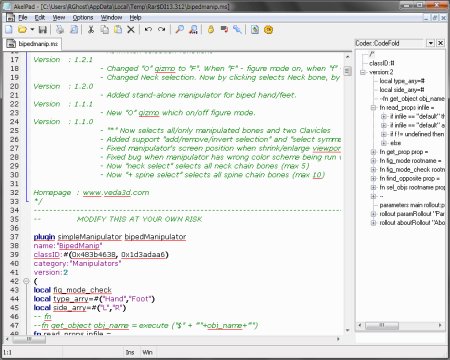Click 'local fig_mode_check' on line 43
The image size is (450, 360).
tap(73, 290)
